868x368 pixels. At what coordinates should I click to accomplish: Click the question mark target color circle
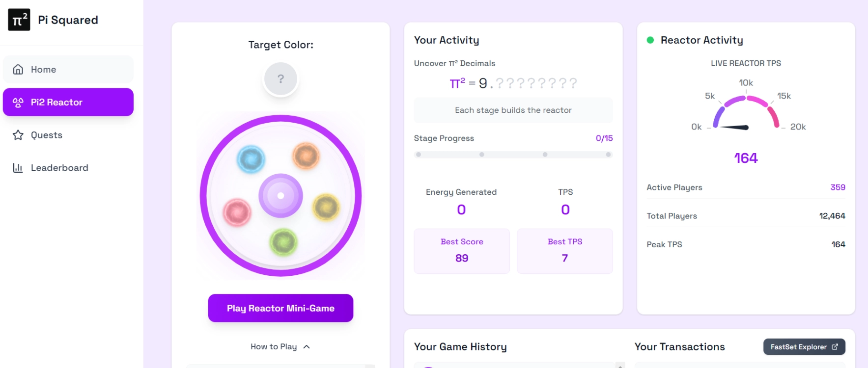point(280,79)
